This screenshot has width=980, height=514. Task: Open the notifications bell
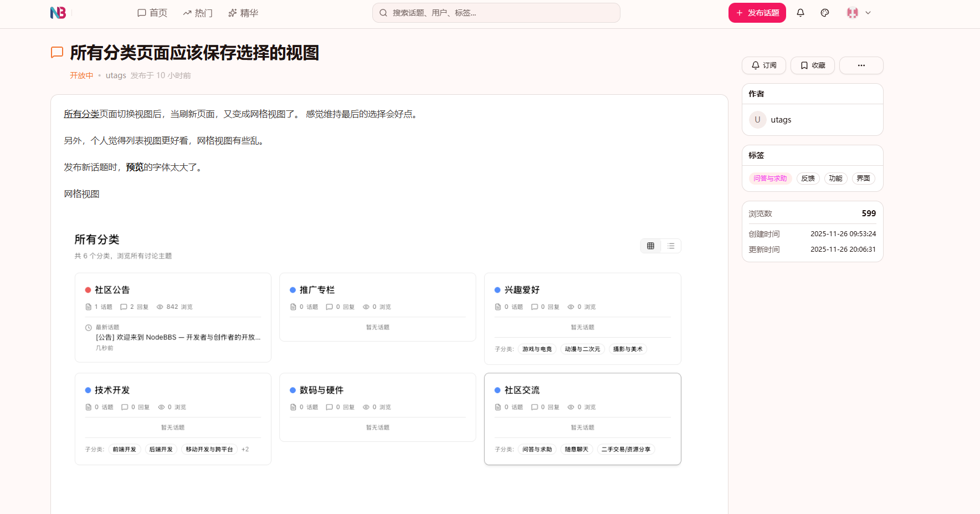click(801, 13)
